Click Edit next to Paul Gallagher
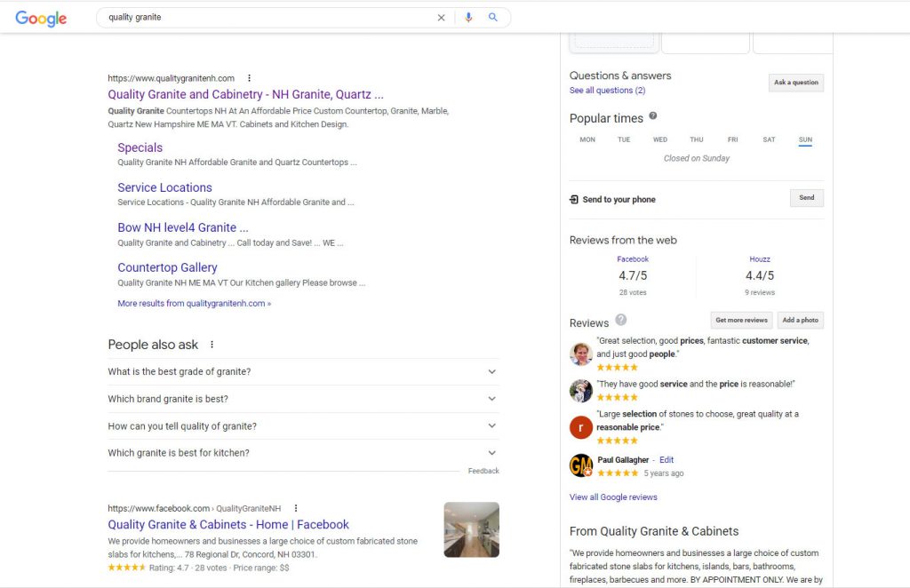This screenshot has width=910, height=588. pyautogui.click(x=667, y=460)
